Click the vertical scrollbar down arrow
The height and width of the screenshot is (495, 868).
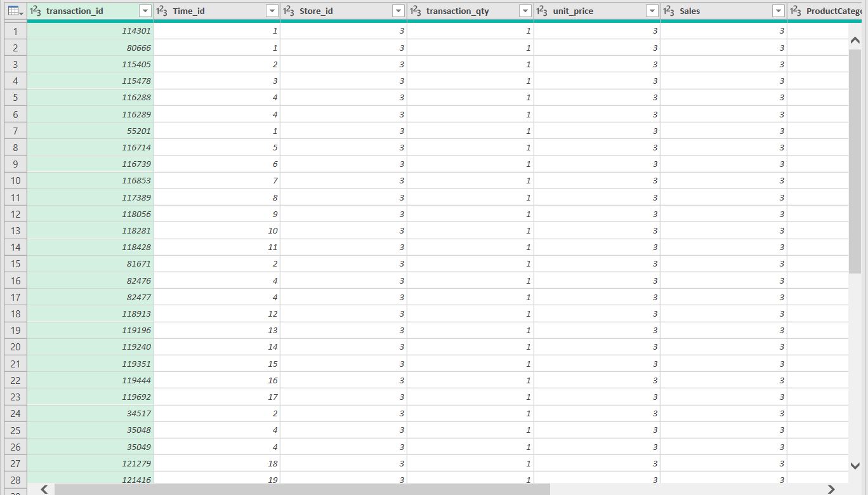pyautogui.click(x=854, y=466)
